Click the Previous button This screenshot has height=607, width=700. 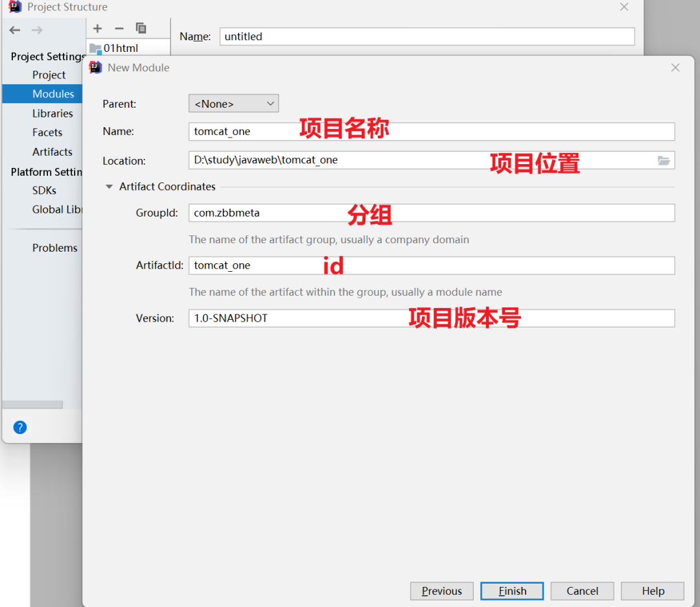[441, 591]
